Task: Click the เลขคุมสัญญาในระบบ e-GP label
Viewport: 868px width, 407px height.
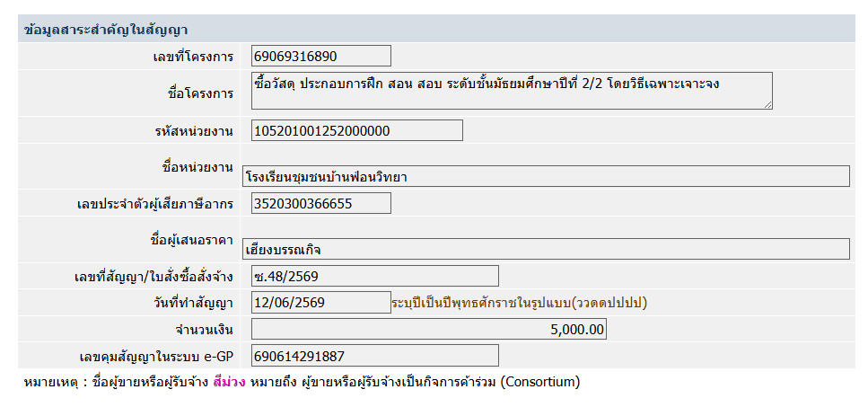Action: 157,357
